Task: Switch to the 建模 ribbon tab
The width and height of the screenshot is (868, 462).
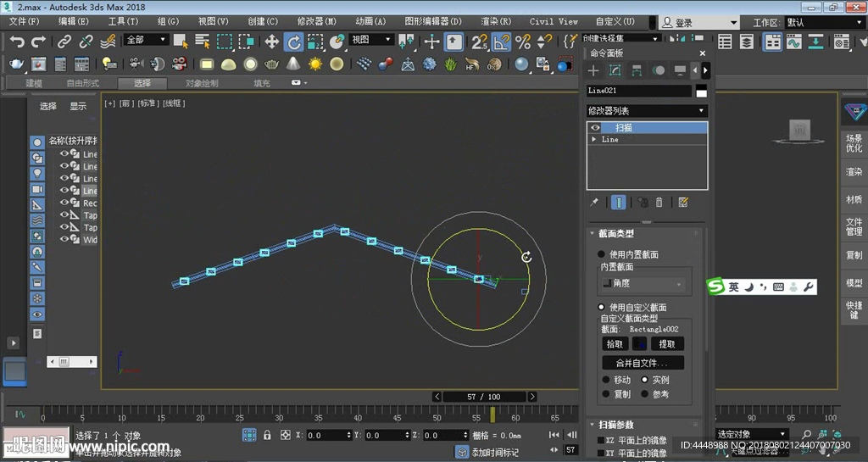Action: tap(34, 83)
